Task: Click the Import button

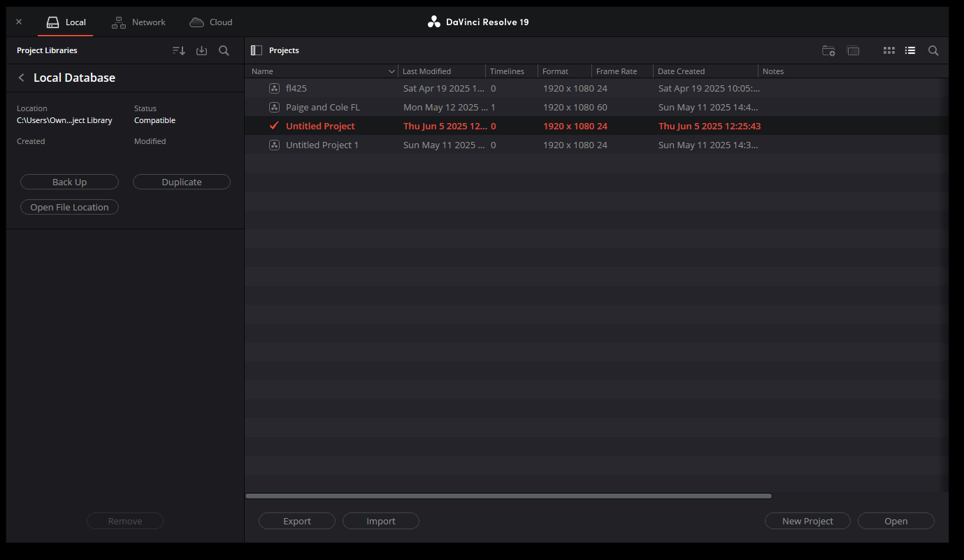Action: click(381, 521)
